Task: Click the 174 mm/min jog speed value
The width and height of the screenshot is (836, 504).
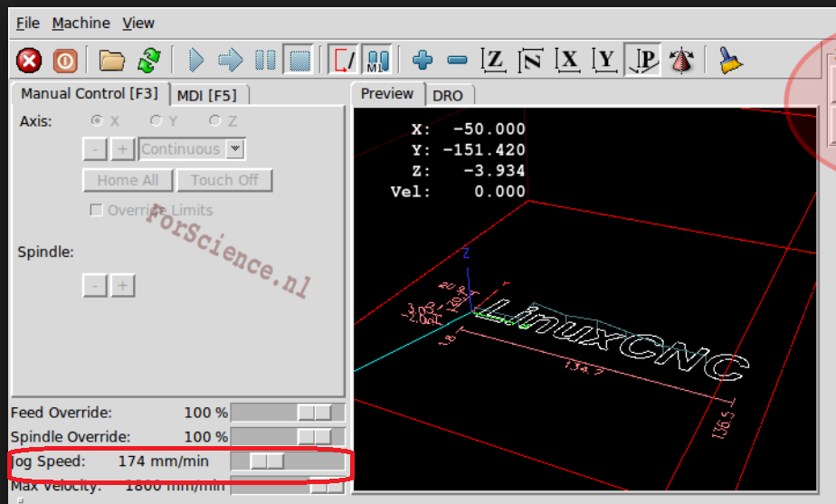Action: coord(163,461)
